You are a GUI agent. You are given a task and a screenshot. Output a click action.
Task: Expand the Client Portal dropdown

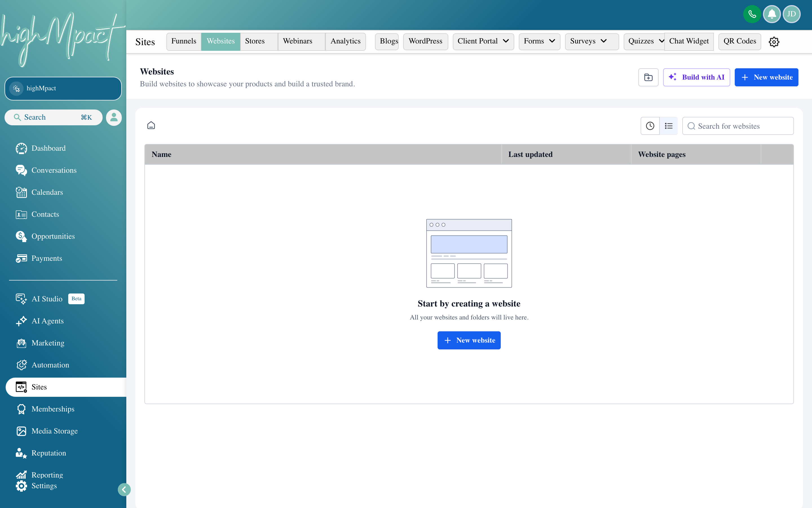[483, 41]
